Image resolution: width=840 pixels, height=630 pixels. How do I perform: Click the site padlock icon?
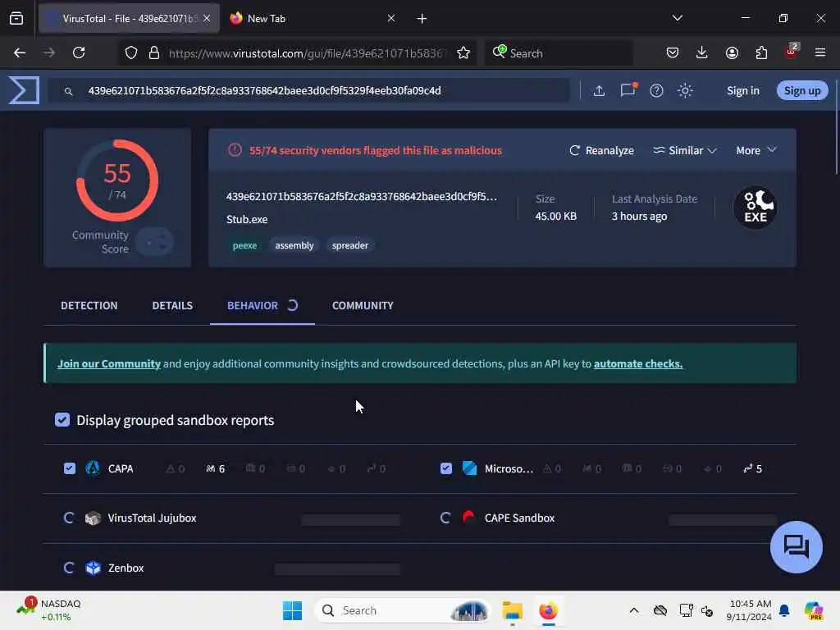pyautogui.click(x=154, y=53)
